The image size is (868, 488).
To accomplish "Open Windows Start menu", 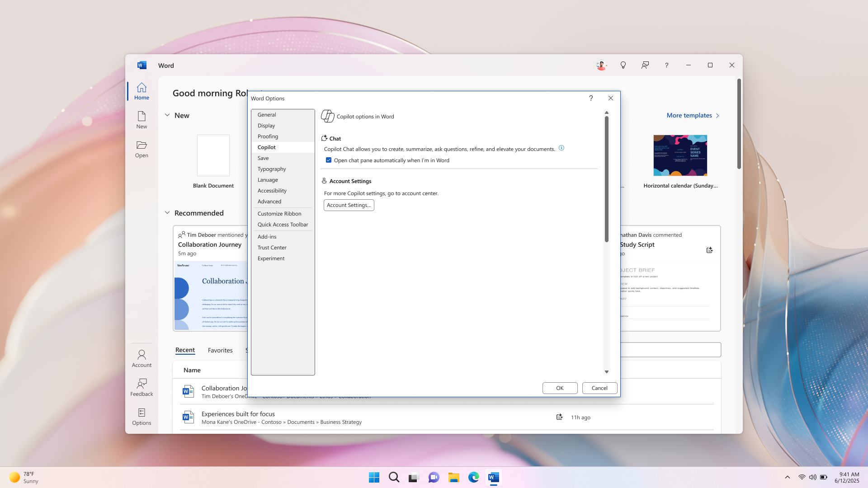I will pos(374,477).
